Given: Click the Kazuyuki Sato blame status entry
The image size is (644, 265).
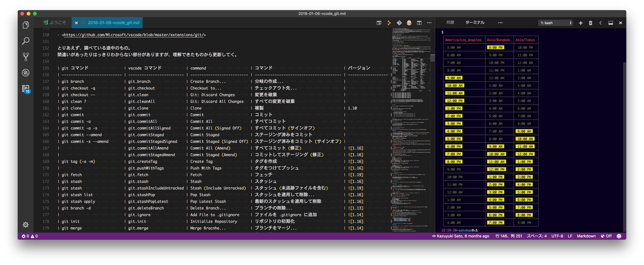Looking at the screenshot, I should click(460, 236).
